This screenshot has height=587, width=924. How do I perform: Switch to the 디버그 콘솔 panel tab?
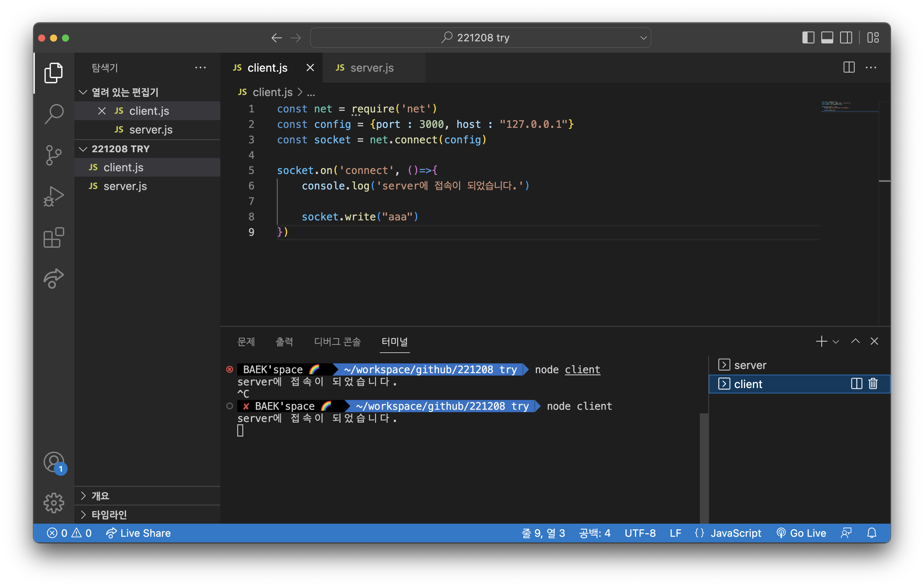(x=337, y=341)
